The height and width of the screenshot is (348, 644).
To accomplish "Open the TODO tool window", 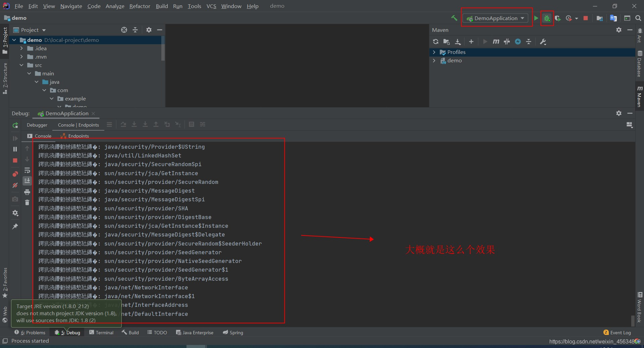I will (157, 333).
